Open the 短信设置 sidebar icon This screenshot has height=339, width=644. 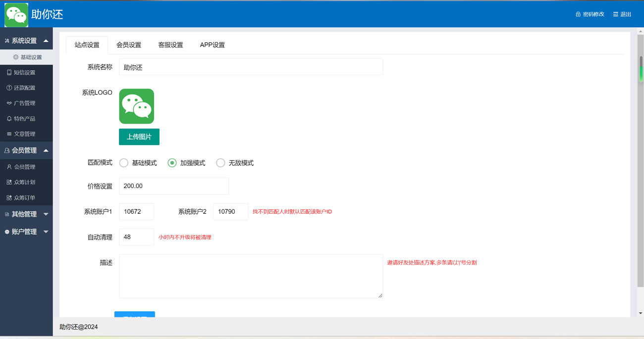26,72
